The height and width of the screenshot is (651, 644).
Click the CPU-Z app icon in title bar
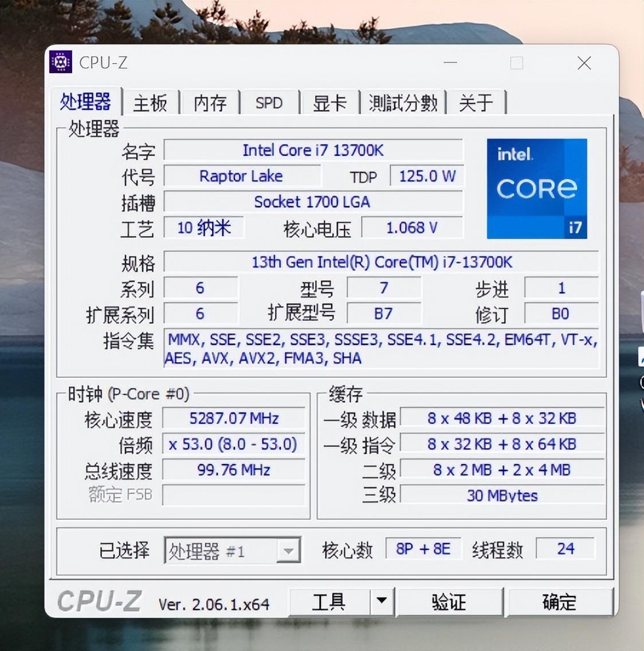(x=61, y=62)
